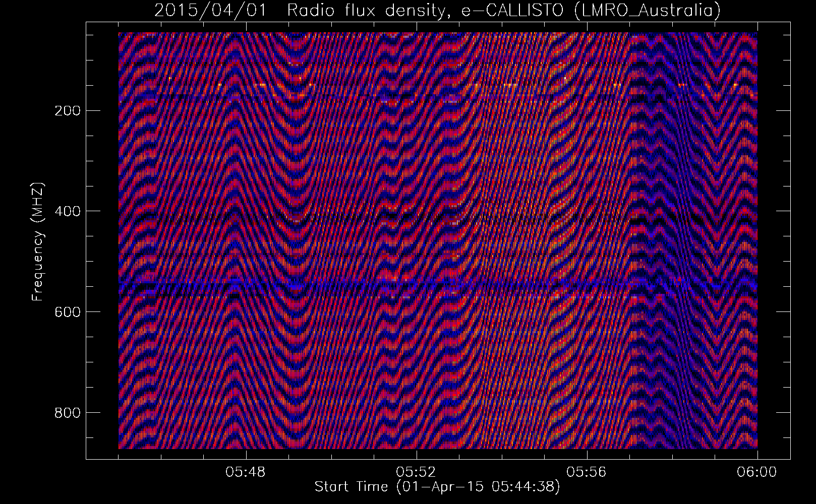Click the 800 frequency tick label
This screenshot has height=504, width=816.
[68, 413]
